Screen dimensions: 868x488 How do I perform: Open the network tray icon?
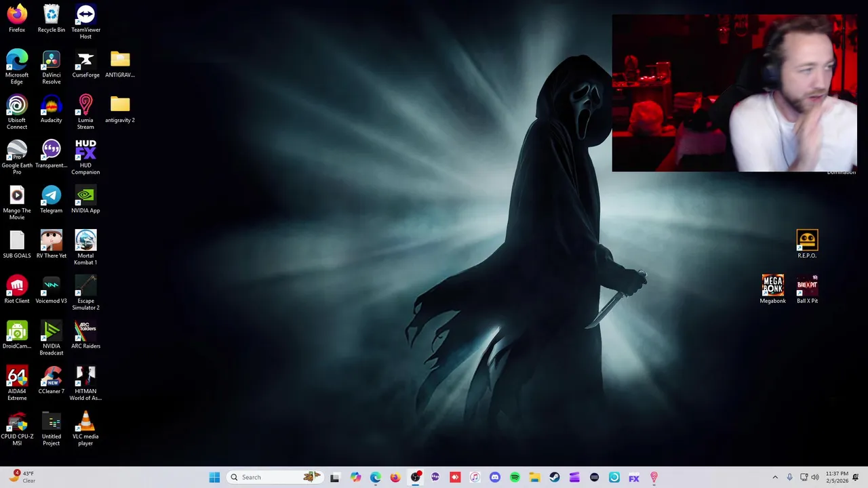804,477
